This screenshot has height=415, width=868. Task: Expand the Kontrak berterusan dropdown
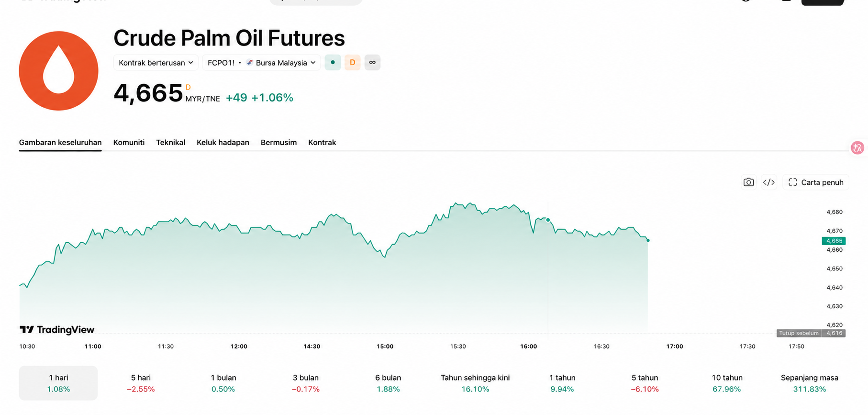point(156,63)
